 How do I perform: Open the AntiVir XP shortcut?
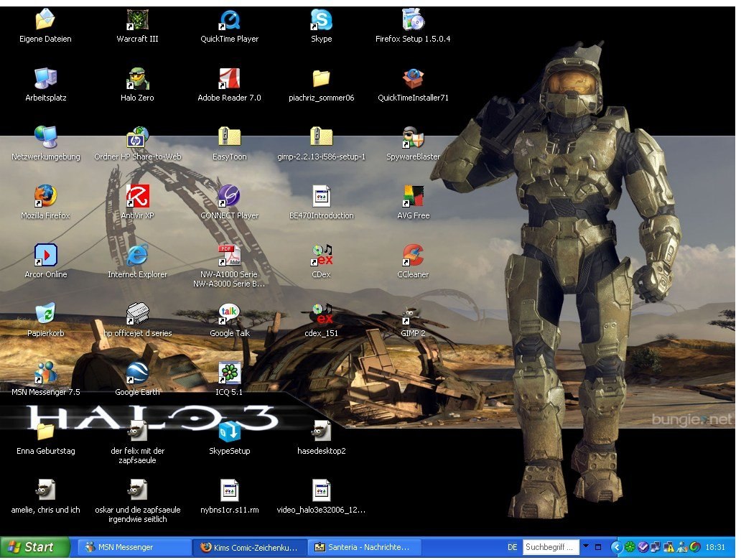coord(137,196)
